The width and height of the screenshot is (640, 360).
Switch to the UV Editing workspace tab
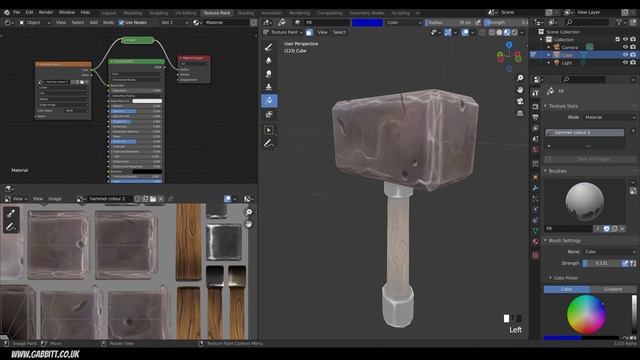(186, 13)
